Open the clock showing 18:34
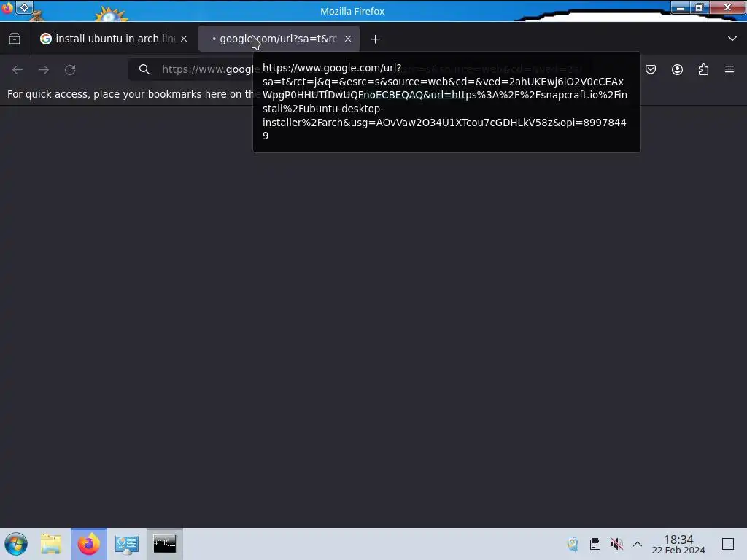This screenshot has height=560, width=747. tap(678, 544)
